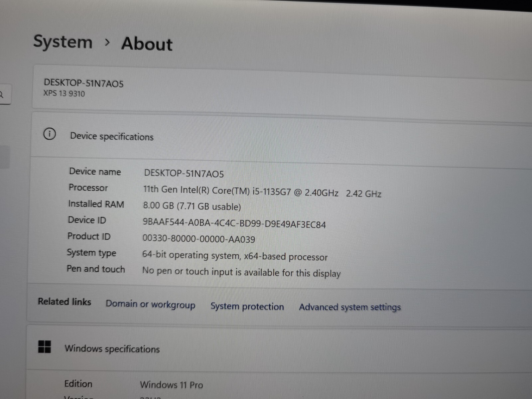The height and width of the screenshot is (399, 532).
Task: Select the i5-1135G7 processor value
Action: click(x=262, y=192)
